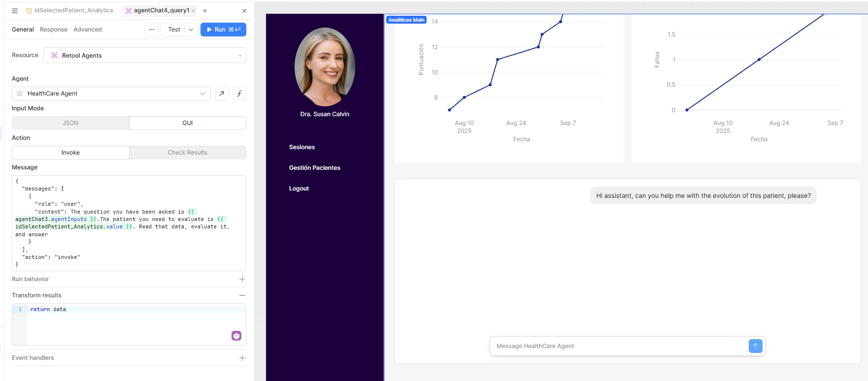
Task: Open the Advanced tab
Action: [x=88, y=30]
